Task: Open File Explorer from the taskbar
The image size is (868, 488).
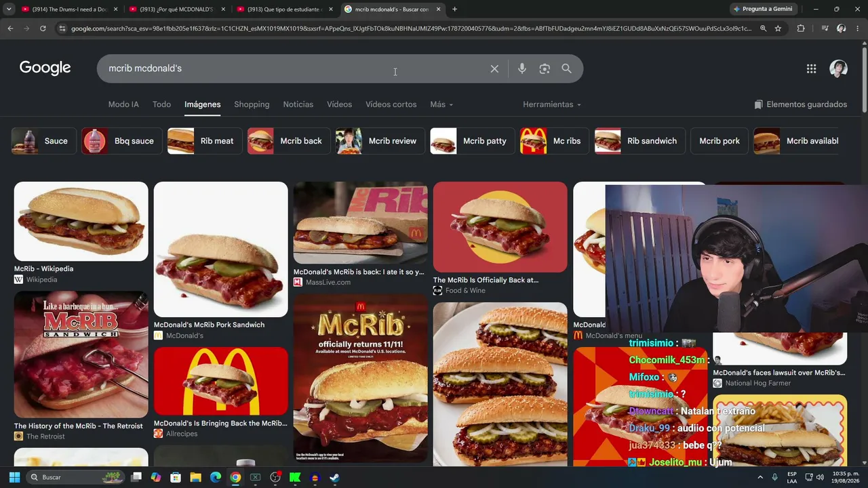Action: click(195, 477)
